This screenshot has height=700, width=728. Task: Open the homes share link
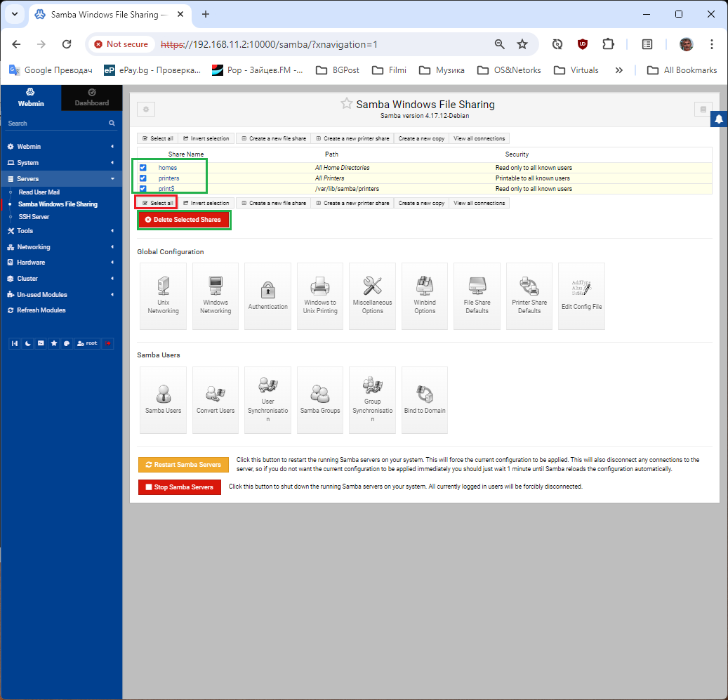click(x=168, y=168)
